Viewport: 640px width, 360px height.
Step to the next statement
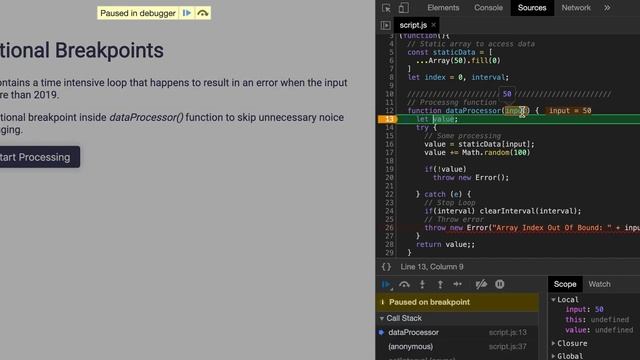(x=457, y=284)
